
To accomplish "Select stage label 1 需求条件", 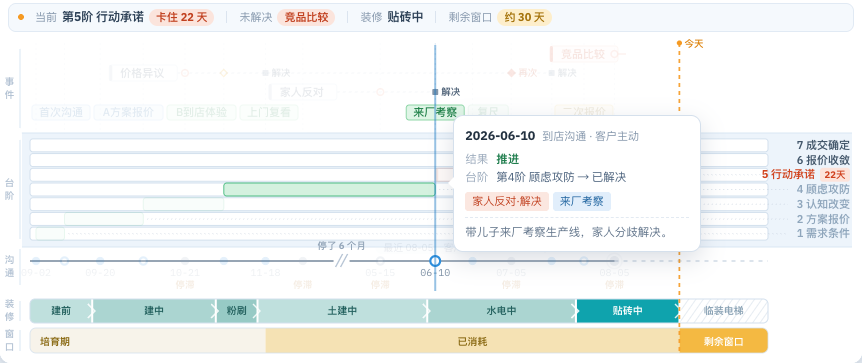I will point(823,233).
